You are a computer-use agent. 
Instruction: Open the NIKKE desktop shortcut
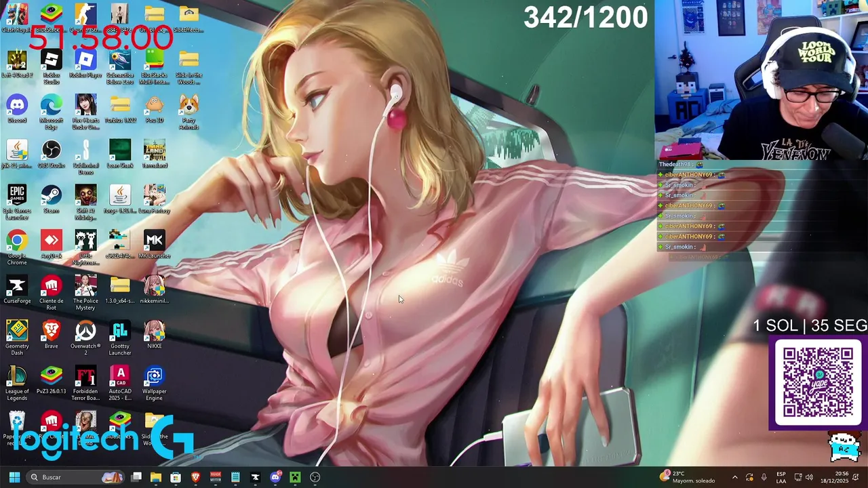pos(155,335)
